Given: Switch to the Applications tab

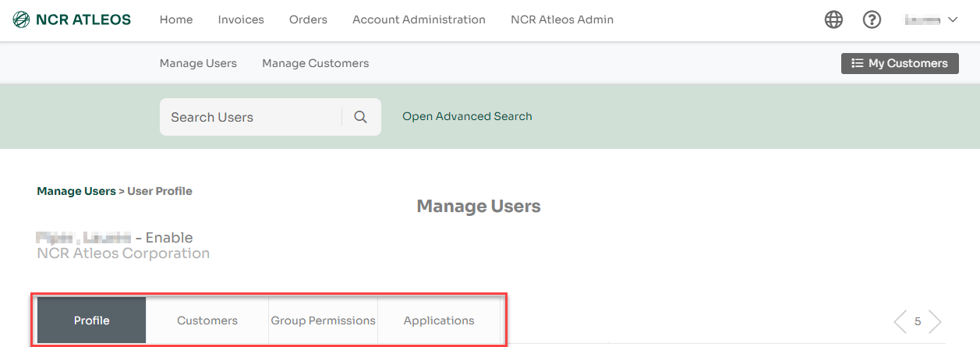Looking at the screenshot, I should 439,320.
